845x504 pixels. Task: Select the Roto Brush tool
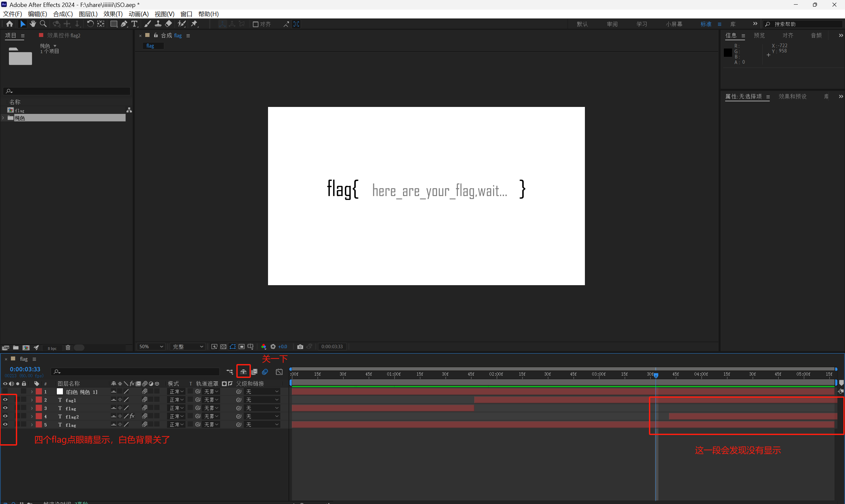tap(182, 24)
